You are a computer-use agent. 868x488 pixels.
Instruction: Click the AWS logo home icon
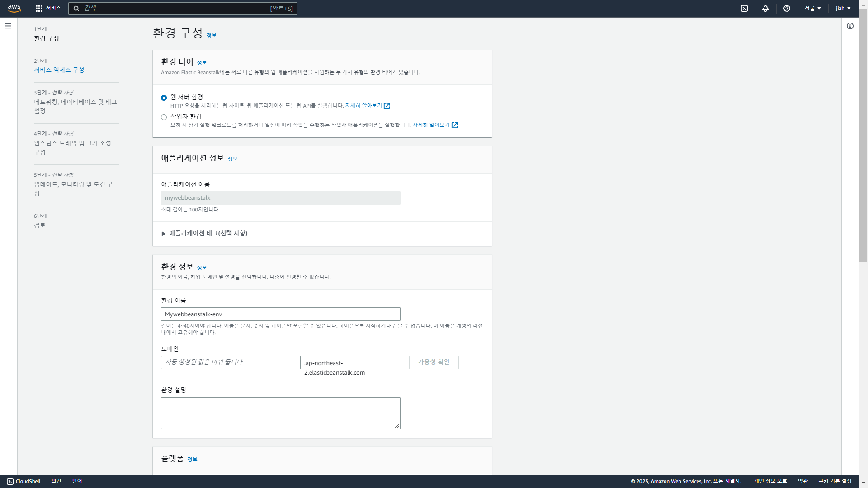point(14,8)
